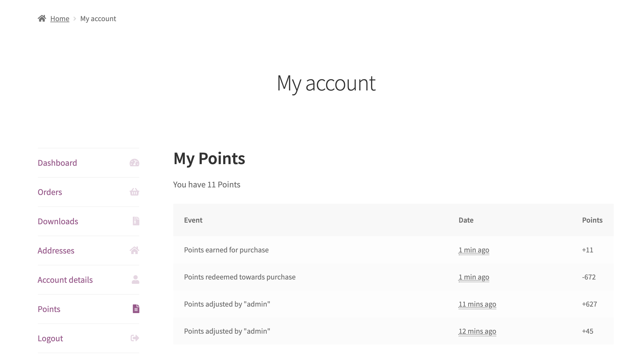
Task: Click the Points column header
Action: click(592, 220)
